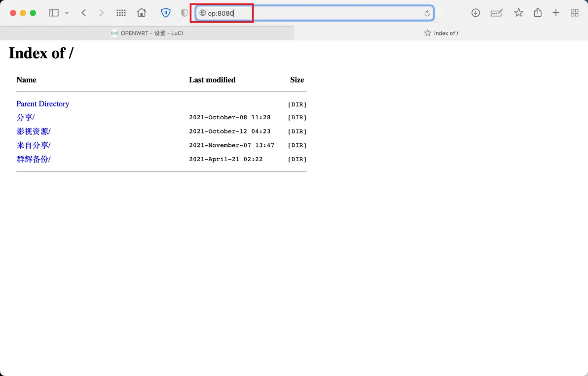Open the privacy report half-shield icon
This screenshot has width=588, height=376.
[x=184, y=13]
